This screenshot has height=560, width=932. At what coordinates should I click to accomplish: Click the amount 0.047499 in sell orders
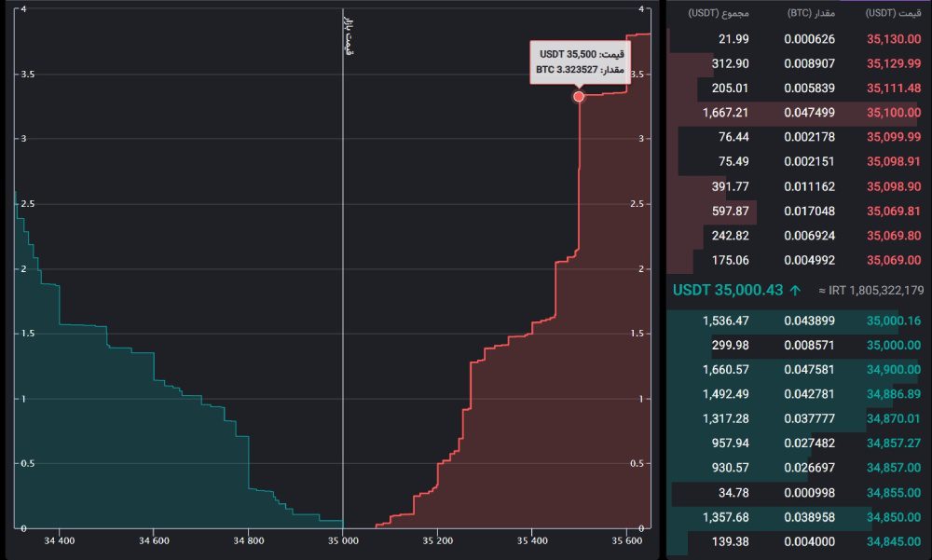809,112
